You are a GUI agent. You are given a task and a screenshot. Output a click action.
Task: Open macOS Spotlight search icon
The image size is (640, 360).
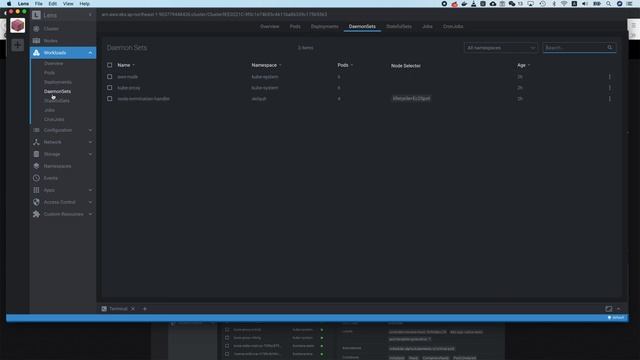click(609, 4)
